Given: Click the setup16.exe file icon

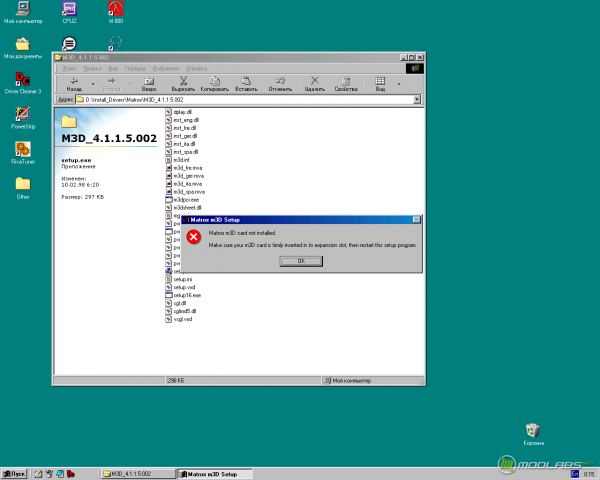Looking at the screenshot, I should (x=169, y=295).
